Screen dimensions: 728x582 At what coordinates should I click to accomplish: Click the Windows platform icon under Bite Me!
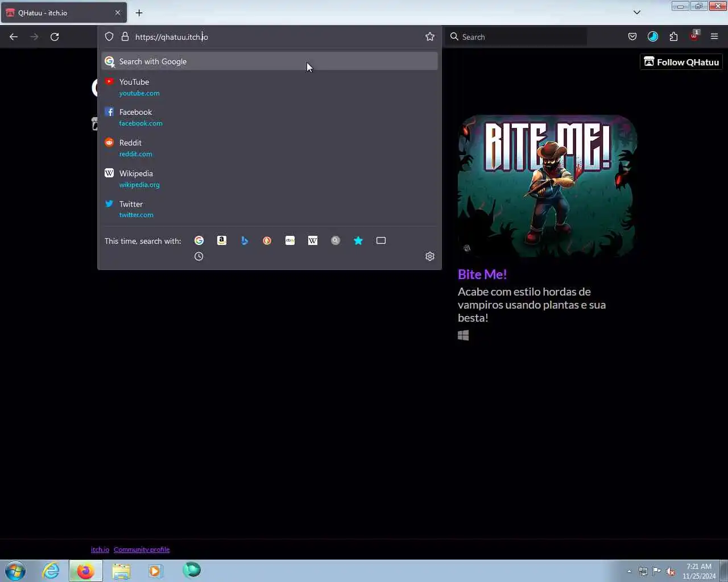coord(464,335)
